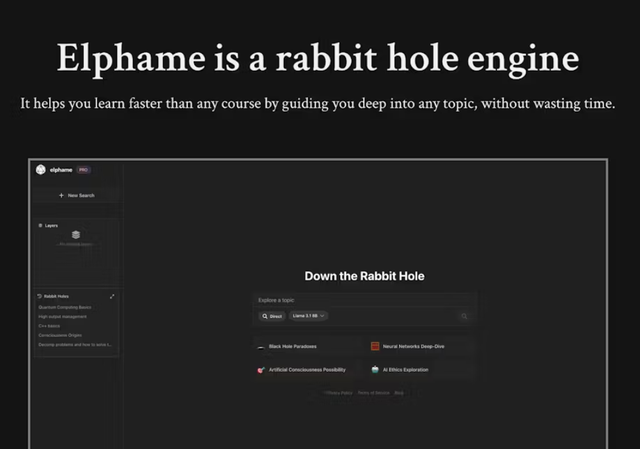
Task: Click the small Layers header icon
Action: click(40, 225)
